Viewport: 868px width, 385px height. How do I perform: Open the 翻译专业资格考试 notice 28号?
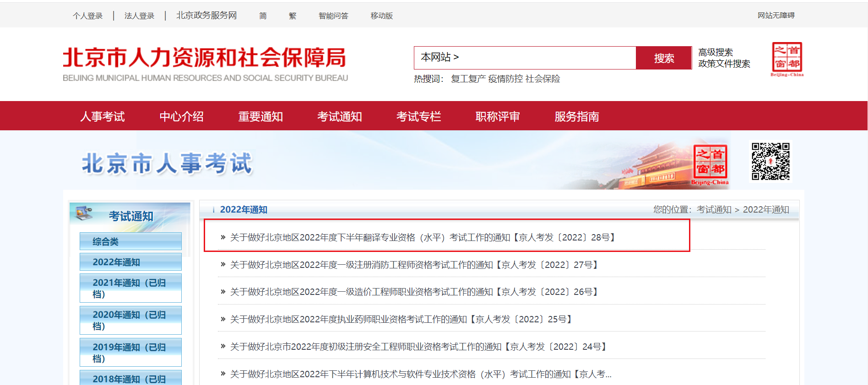coord(423,237)
